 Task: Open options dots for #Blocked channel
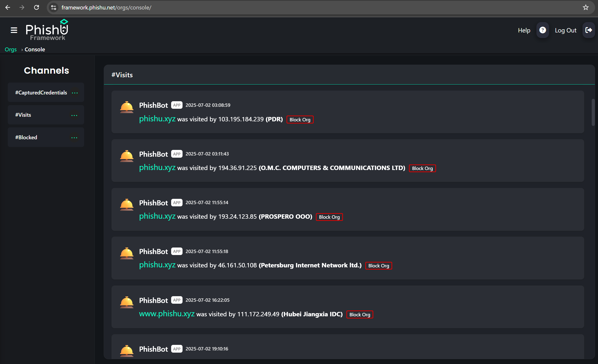point(74,138)
